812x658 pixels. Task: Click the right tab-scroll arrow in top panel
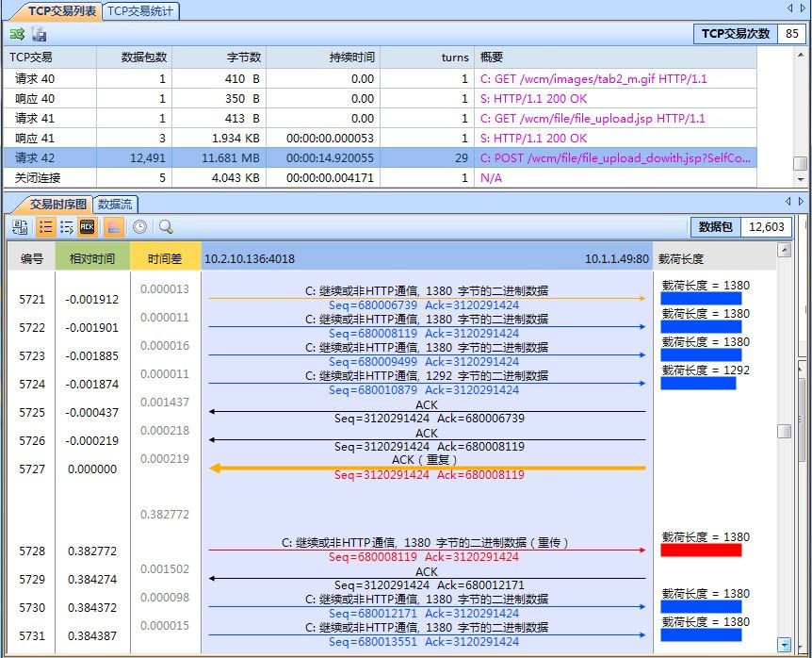pyautogui.click(x=802, y=8)
